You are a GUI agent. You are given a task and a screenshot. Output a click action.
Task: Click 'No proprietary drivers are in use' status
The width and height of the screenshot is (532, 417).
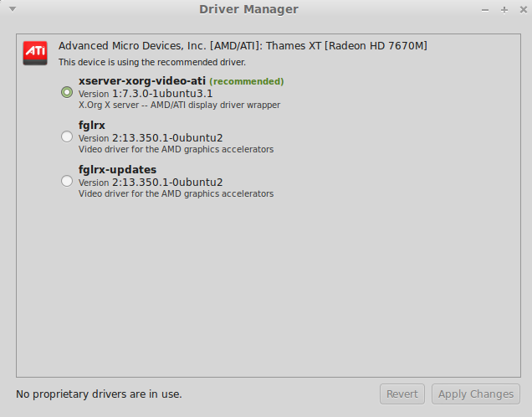99,394
